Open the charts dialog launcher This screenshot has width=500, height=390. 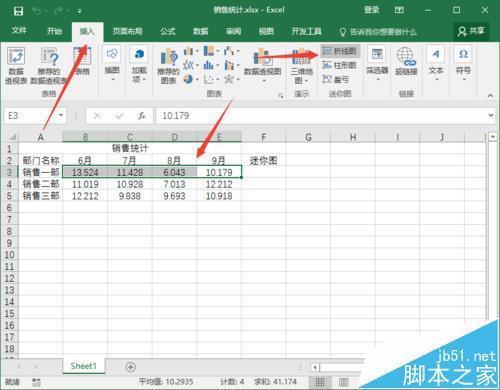tap(281, 95)
